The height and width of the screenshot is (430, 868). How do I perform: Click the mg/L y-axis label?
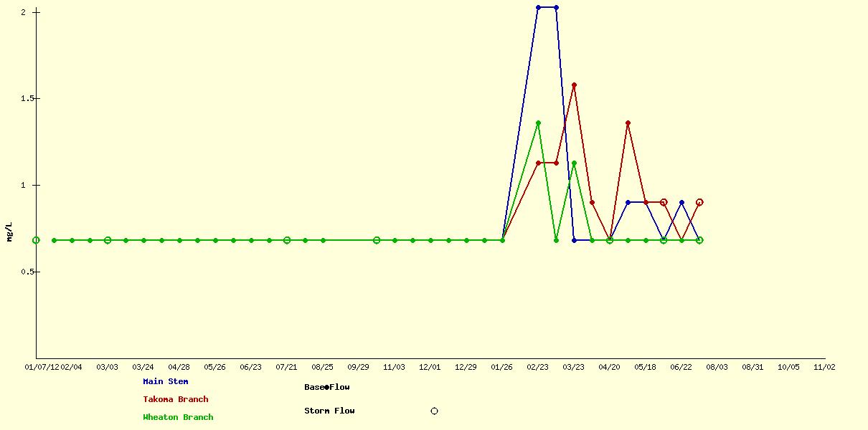9,231
